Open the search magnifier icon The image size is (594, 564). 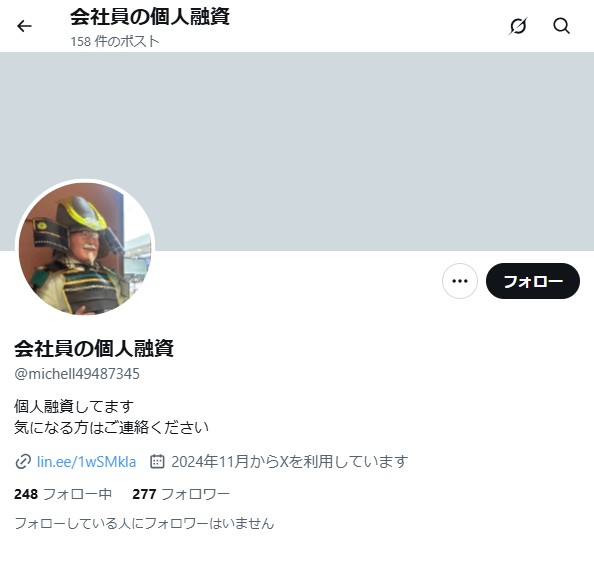(561, 26)
